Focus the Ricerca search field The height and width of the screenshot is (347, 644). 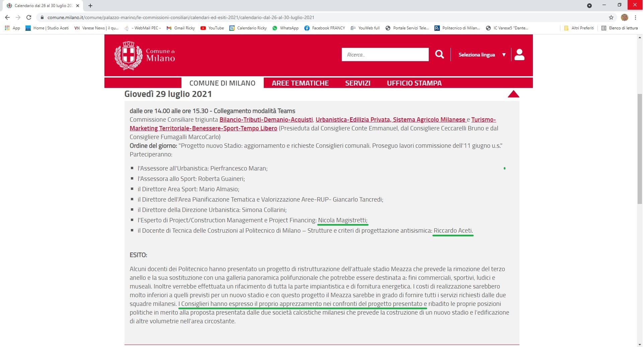point(385,54)
